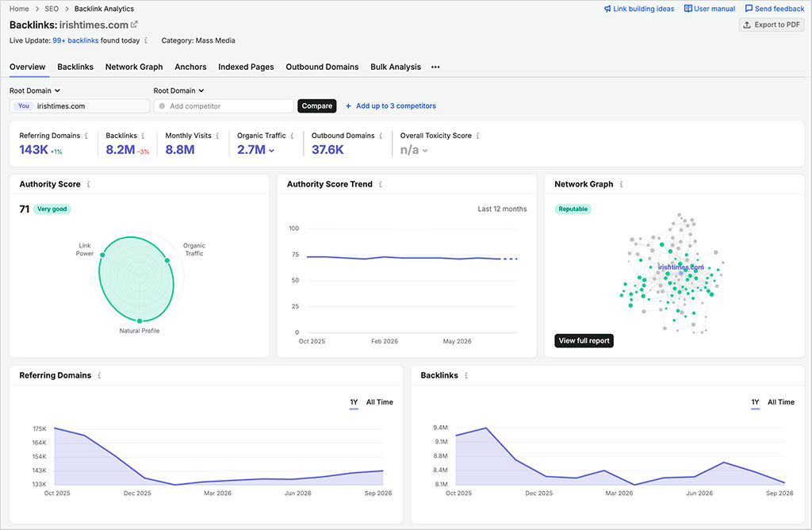
Task: Expand the Organic Traffic 2.7M chevron
Action: 271,151
